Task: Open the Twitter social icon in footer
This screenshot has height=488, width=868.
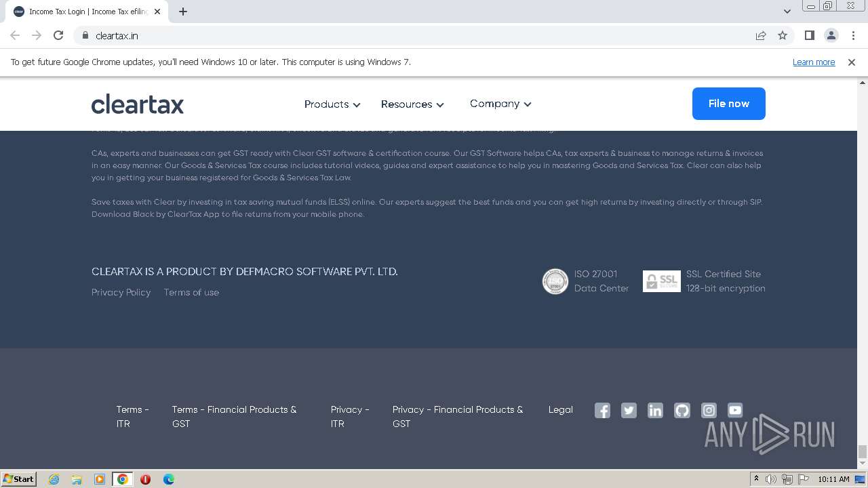Action: click(629, 410)
